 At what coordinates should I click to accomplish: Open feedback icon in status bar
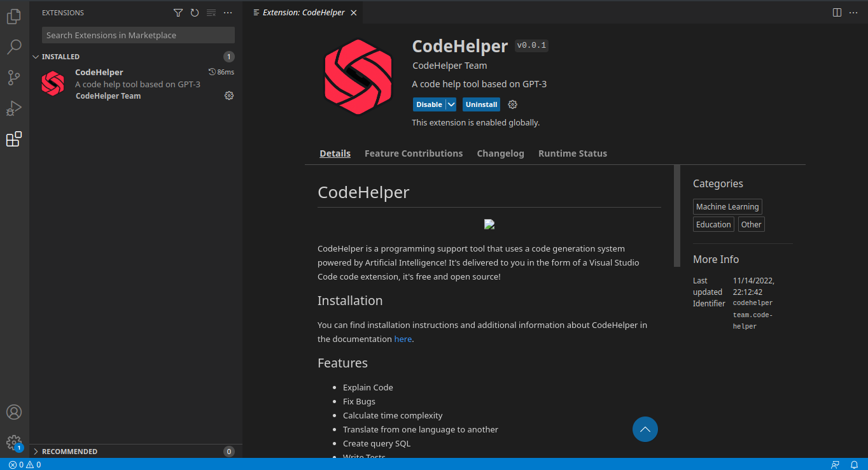[836, 464]
